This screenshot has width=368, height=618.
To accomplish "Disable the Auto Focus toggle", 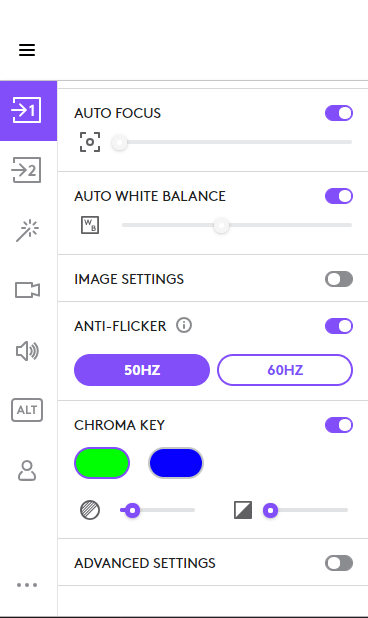I will pyautogui.click(x=339, y=113).
